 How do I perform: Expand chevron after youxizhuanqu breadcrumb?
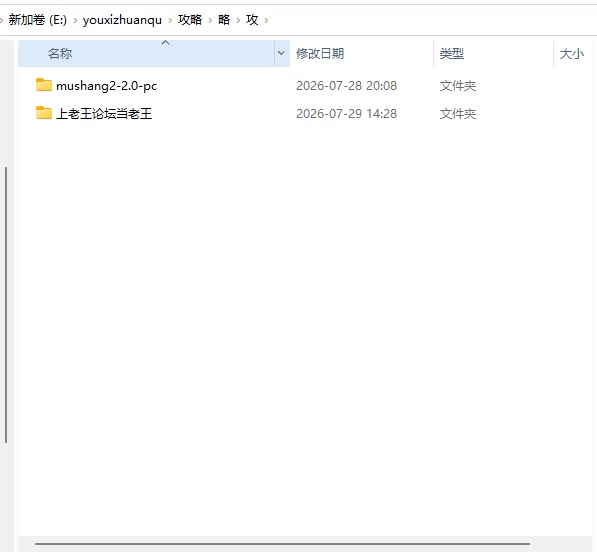coord(170,20)
